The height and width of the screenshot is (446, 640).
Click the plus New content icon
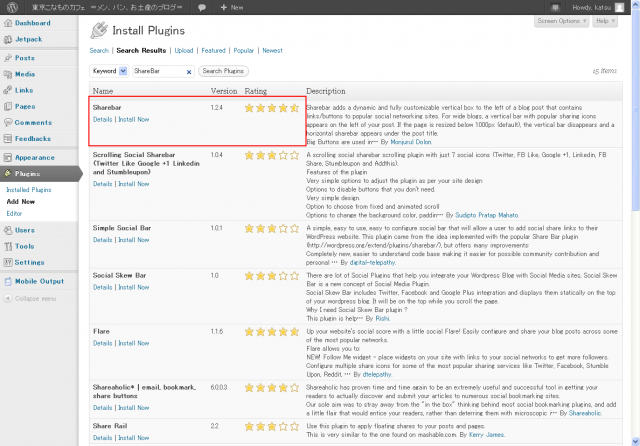tap(223, 7)
